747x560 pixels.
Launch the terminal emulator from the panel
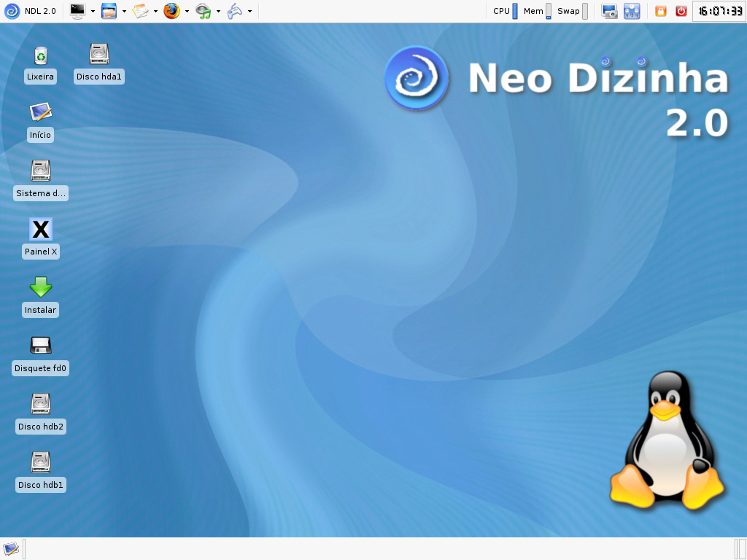click(77, 10)
